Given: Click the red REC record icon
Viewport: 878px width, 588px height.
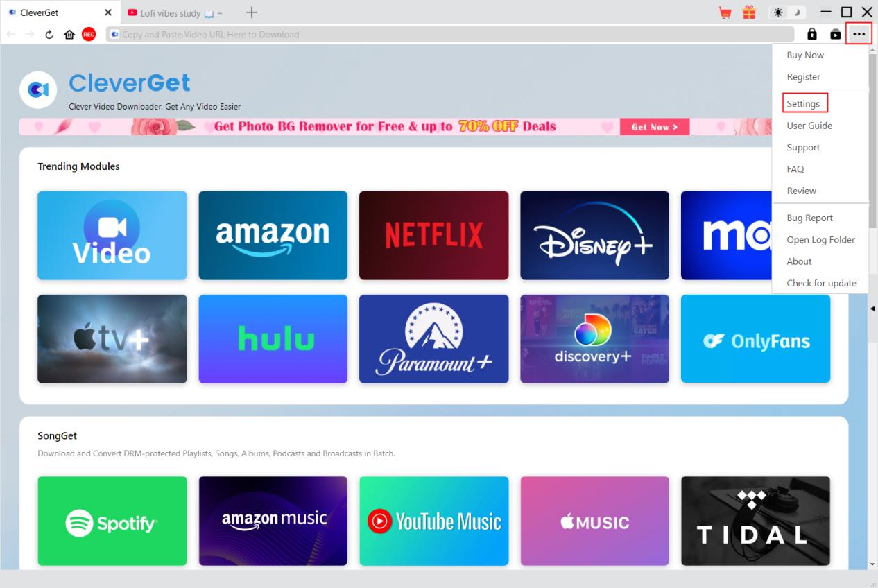Looking at the screenshot, I should [89, 34].
